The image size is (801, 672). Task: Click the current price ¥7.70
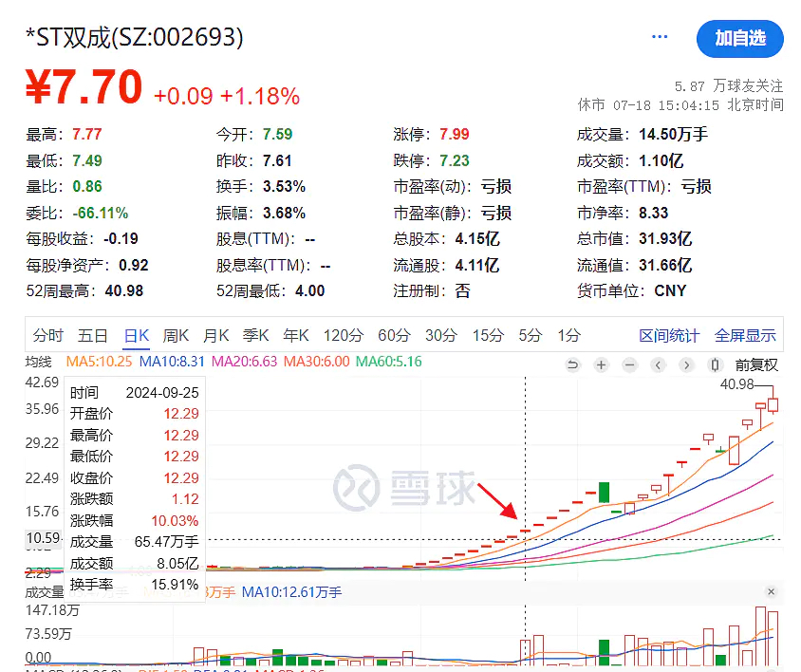point(84,87)
